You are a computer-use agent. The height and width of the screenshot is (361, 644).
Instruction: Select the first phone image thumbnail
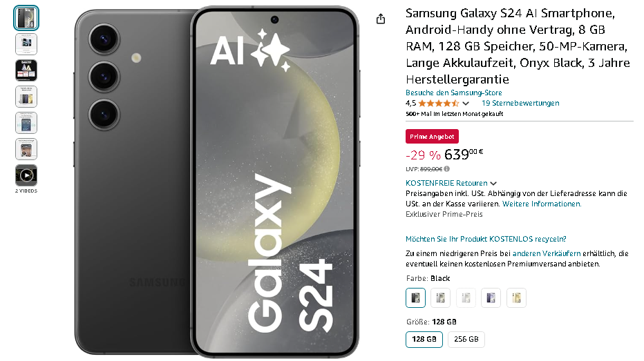[x=26, y=18]
